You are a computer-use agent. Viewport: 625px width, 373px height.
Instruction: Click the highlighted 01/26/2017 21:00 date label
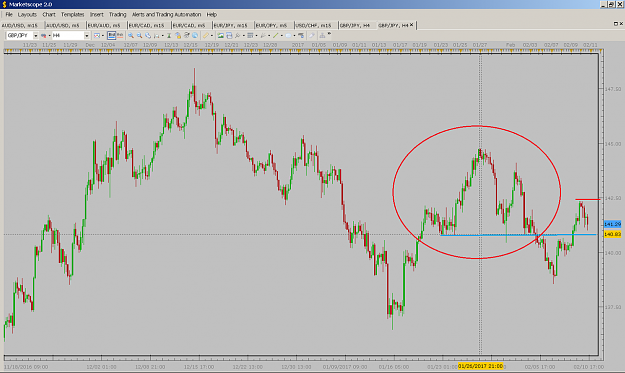tap(480, 366)
